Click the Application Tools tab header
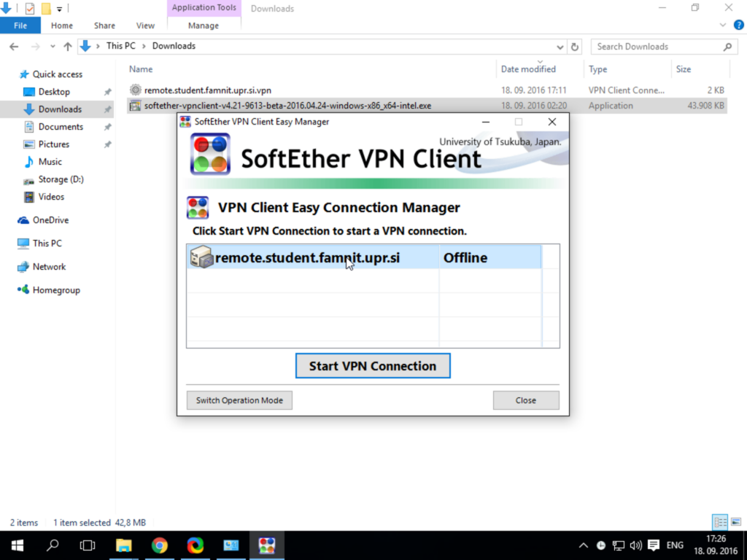The image size is (747, 560). click(x=204, y=7)
